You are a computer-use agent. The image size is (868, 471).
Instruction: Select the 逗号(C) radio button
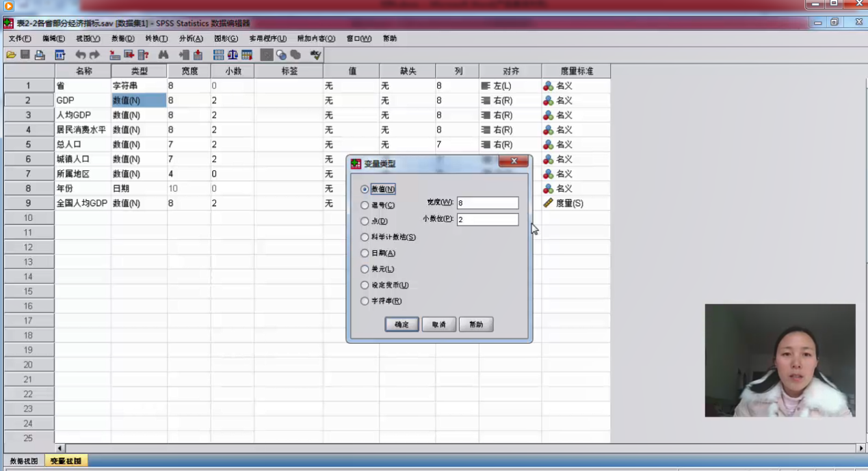click(x=365, y=205)
